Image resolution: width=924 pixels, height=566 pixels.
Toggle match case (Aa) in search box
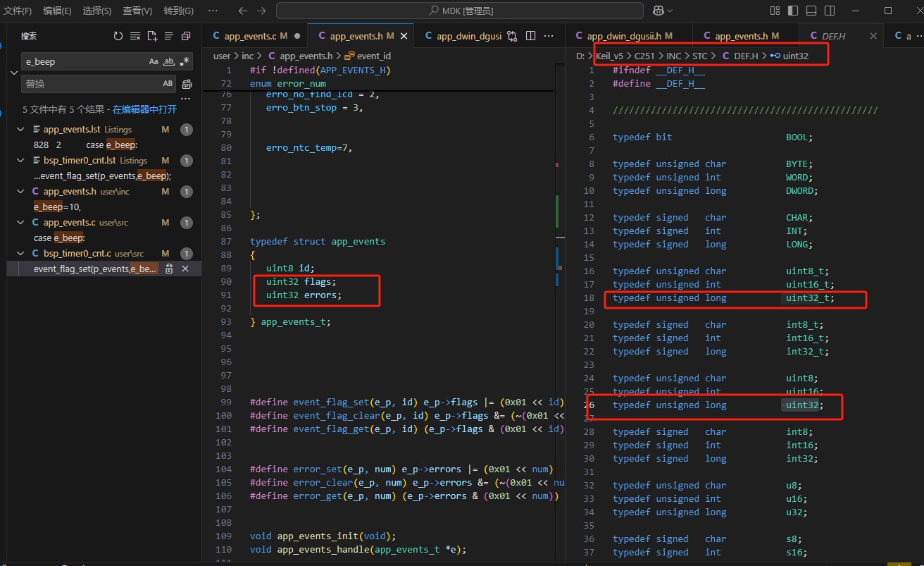pyautogui.click(x=154, y=61)
